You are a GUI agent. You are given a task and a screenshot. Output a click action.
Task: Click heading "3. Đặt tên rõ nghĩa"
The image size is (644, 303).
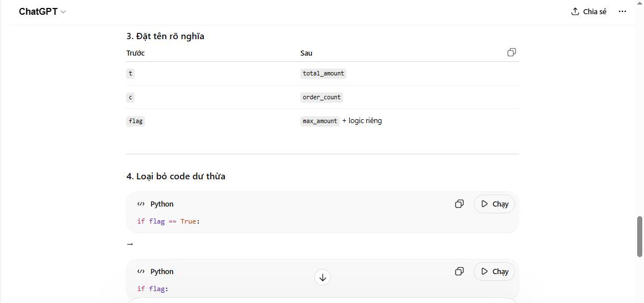165,36
